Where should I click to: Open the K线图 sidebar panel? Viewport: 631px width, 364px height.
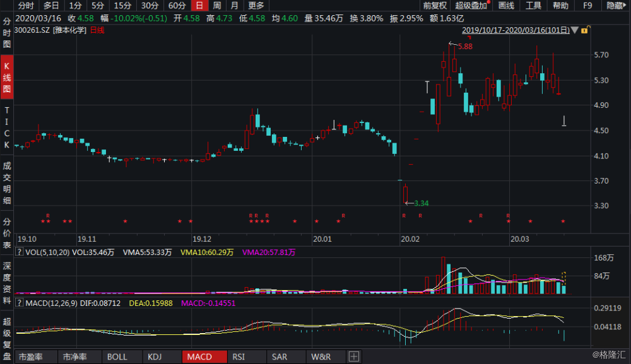pyautogui.click(x=7, y=78)
